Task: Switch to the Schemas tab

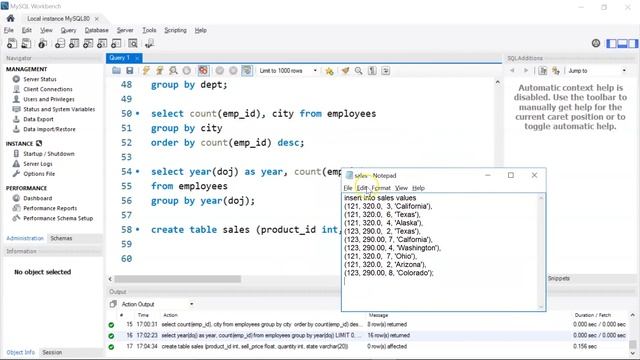Action: click(x=61, y=238)
